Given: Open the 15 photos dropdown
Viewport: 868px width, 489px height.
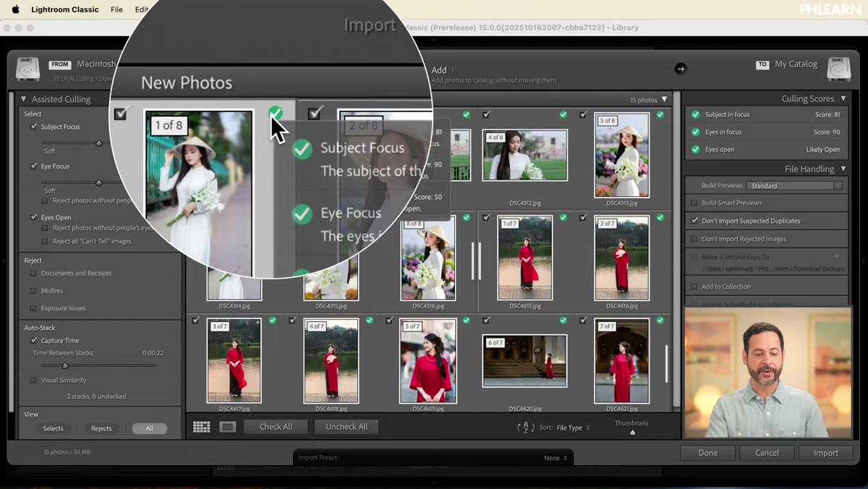Looking at the screenshot, I should click(x=649, y=100).
